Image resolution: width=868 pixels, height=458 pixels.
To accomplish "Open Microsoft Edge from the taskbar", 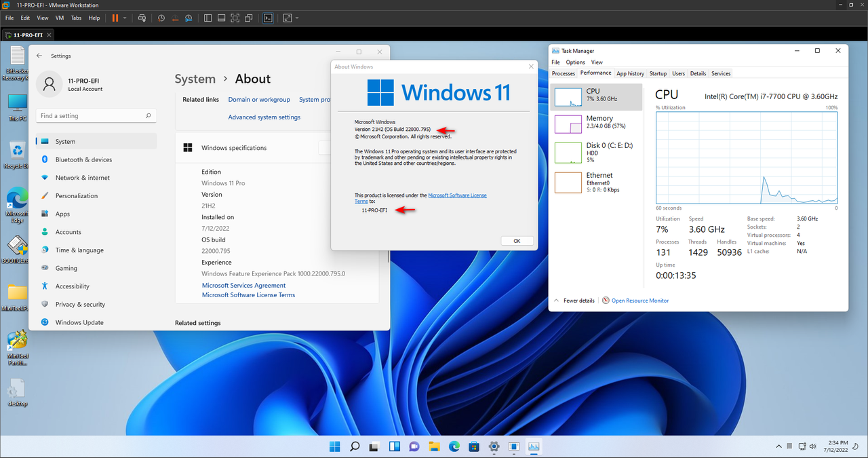I will pyautogui.click(x=454, y=446).
